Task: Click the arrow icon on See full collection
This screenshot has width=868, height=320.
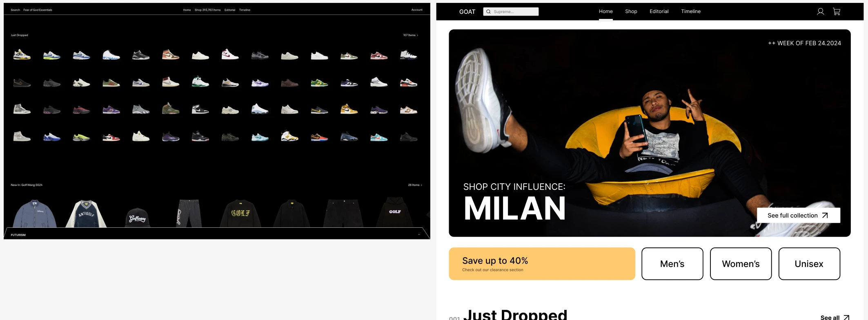Action: tap(825, 216)
